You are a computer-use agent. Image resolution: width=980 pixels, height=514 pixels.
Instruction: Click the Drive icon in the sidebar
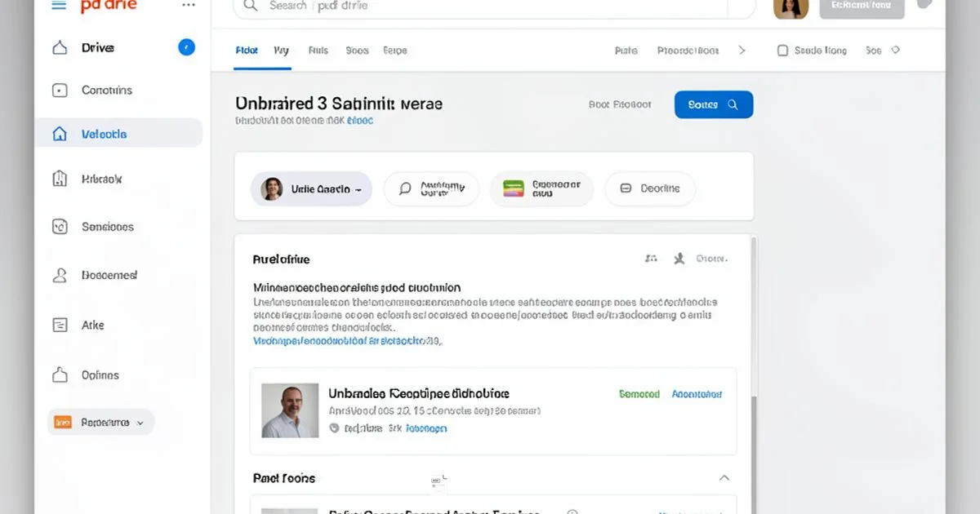pos(60,48)
